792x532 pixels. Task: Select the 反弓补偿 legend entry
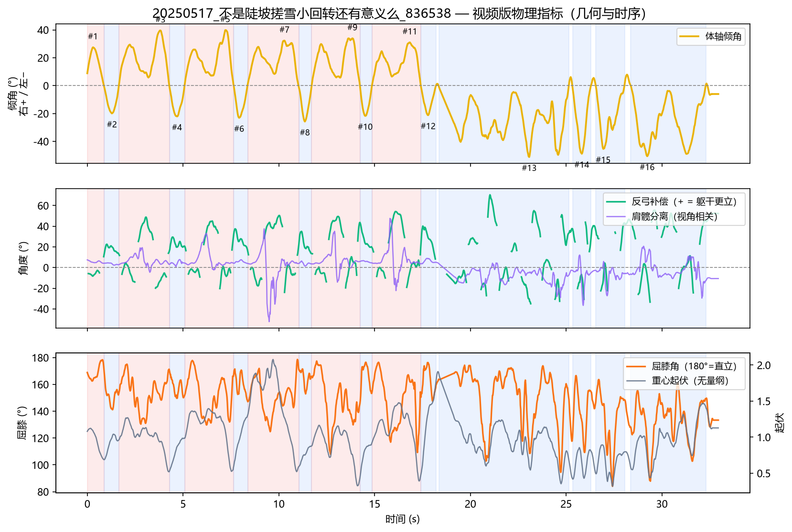point(672,202)
